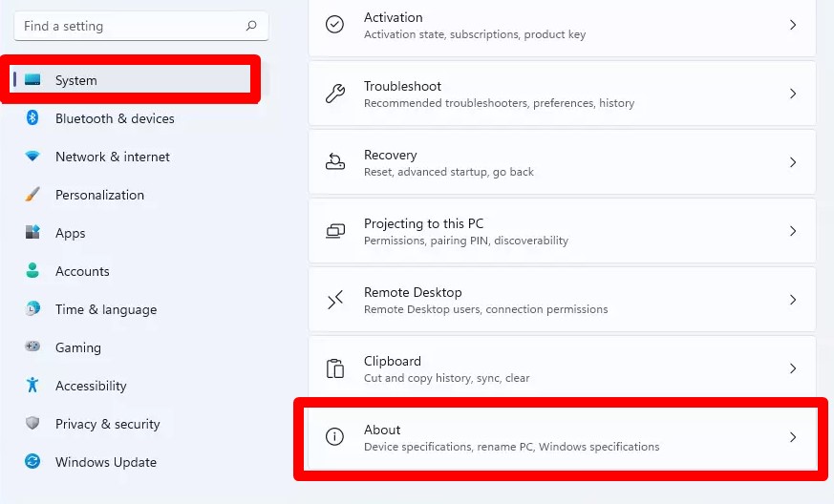Expand the Remote Desktop chevron
The height and width of the screenshot is (504, 834).
(x=793, y=300)
